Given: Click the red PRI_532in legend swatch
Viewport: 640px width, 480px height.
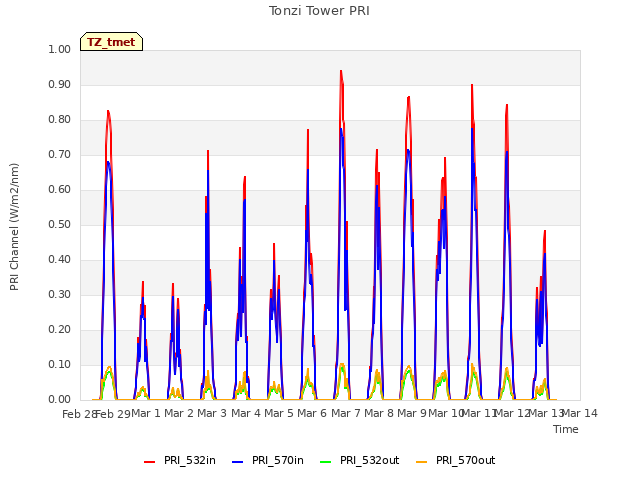Looking at the screenshot, I should (149, 462).
